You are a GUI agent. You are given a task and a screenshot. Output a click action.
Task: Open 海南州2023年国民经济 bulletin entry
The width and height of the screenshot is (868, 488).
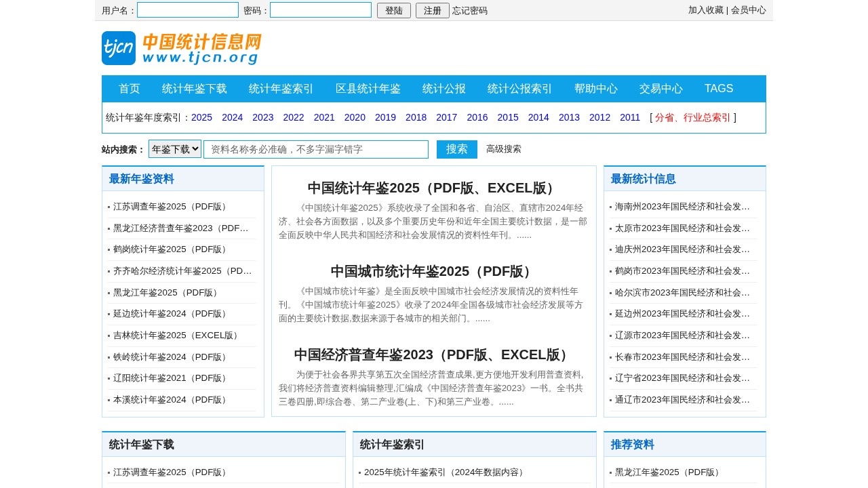click(683, 207)
